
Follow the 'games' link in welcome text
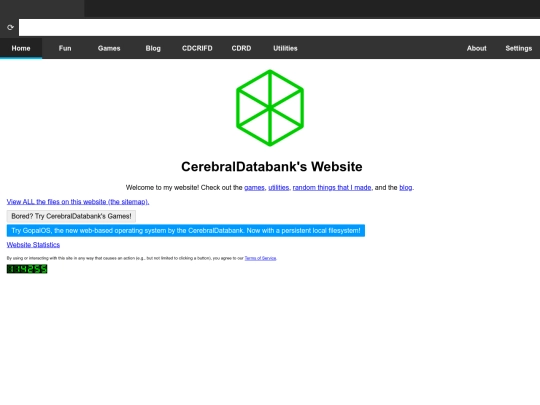coord(254,188)
